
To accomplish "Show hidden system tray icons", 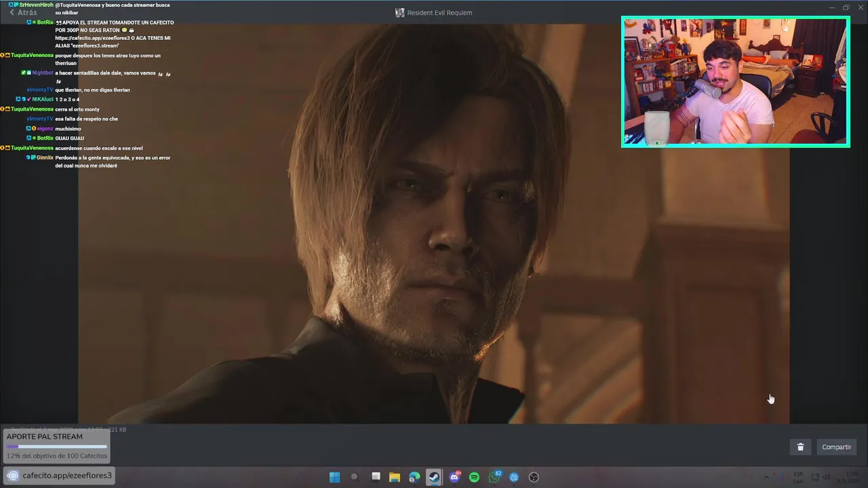I will [x=766, y=477].
